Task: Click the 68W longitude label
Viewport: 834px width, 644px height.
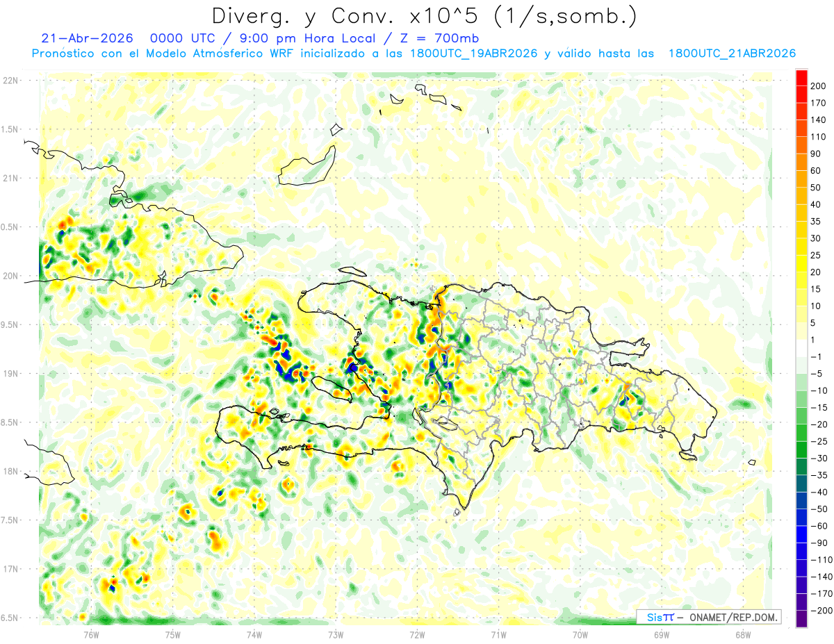Action: point(743,634)
